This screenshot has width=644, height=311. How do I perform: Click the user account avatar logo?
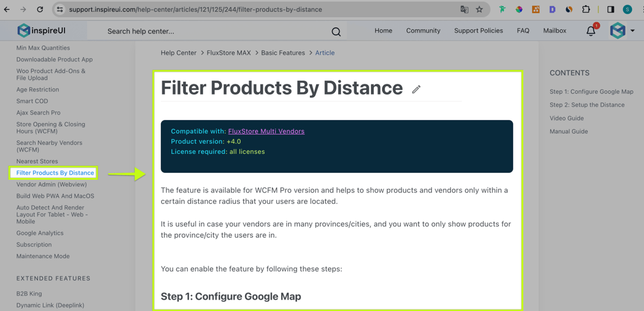click(x=618, y=31)
